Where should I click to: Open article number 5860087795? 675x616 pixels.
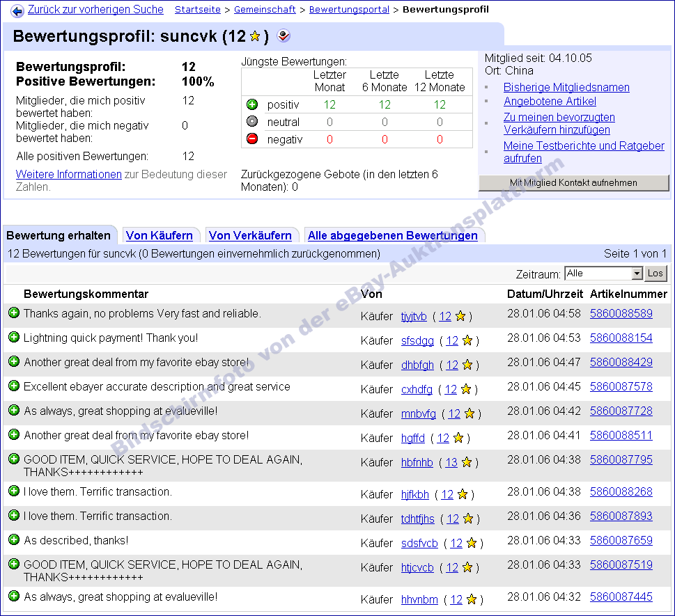(621, 460)
